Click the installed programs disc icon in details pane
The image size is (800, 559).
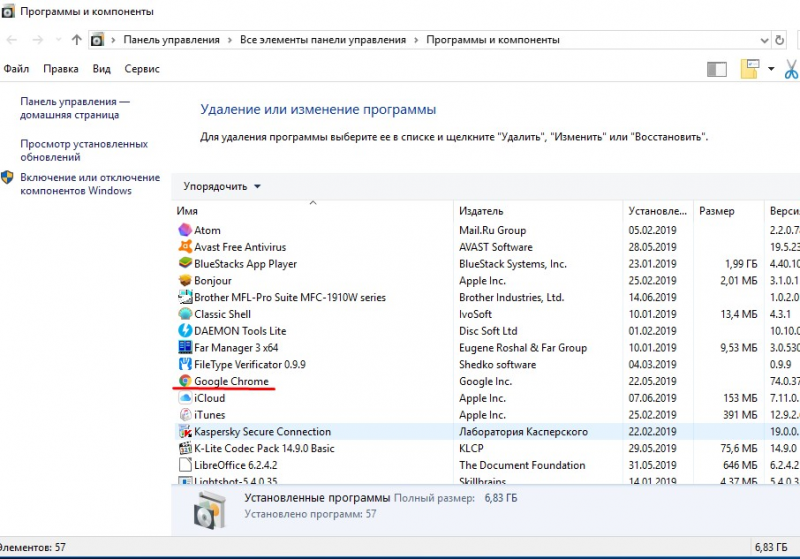(x=210, y=510)
